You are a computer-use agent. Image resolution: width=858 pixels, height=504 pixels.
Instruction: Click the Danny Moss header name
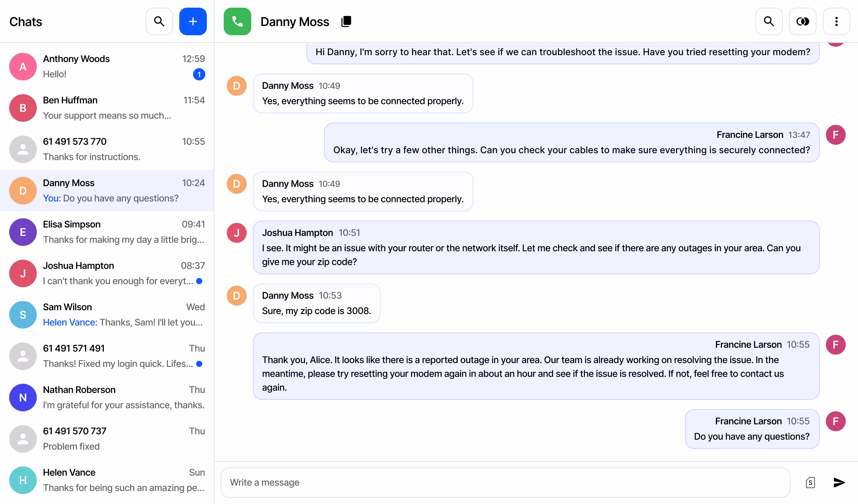[295, 22]
